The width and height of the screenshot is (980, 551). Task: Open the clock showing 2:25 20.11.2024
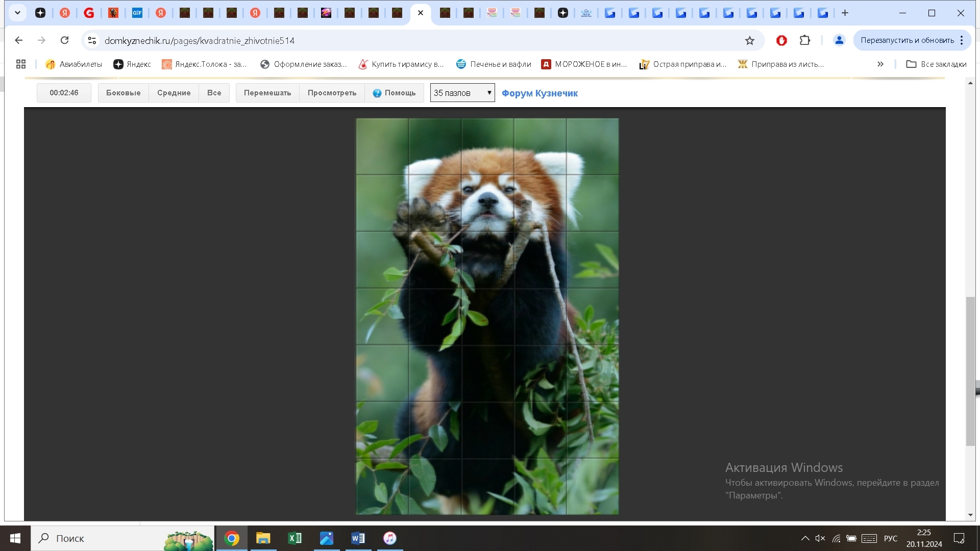[924, 538]
